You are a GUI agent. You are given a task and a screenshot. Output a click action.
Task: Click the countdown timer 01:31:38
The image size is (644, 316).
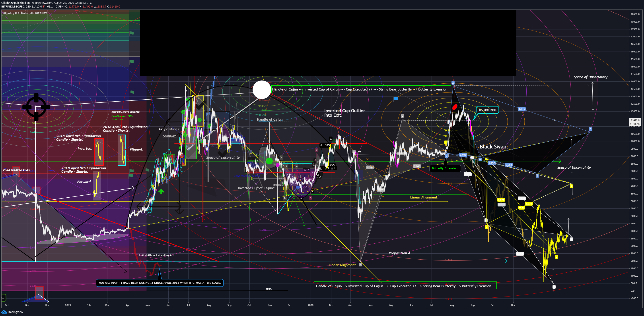pos(634,124)
